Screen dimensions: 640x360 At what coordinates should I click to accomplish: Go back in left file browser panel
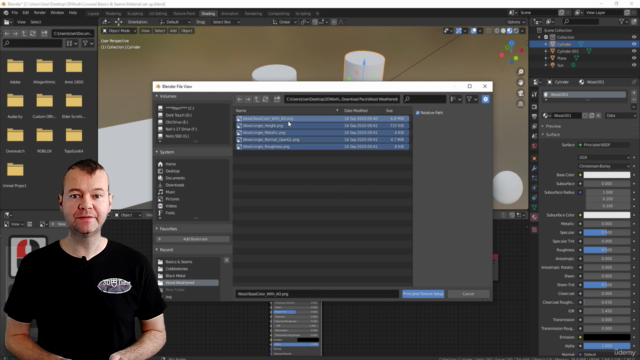(7, 33)
